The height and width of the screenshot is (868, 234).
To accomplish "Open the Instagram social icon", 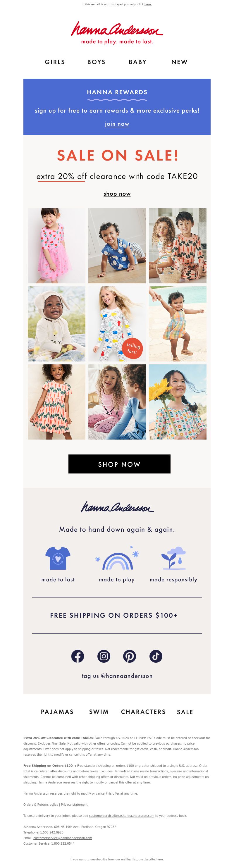I will point(104,656).
